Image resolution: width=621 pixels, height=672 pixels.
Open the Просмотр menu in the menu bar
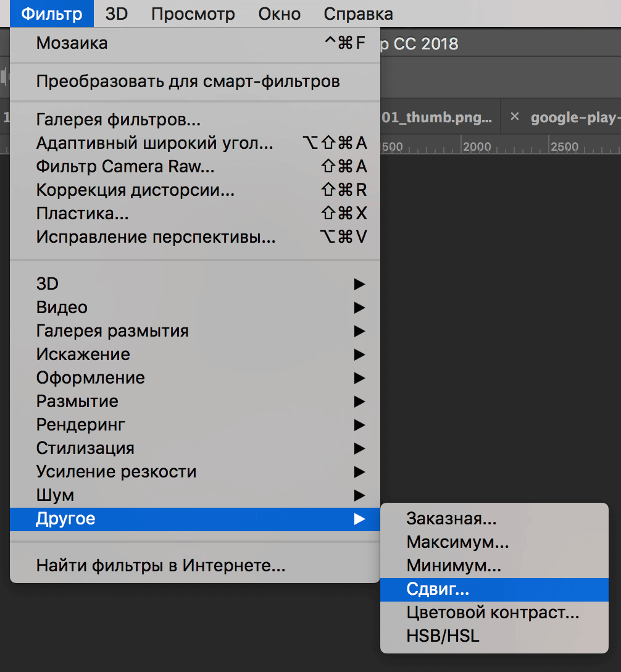point(193,14)
